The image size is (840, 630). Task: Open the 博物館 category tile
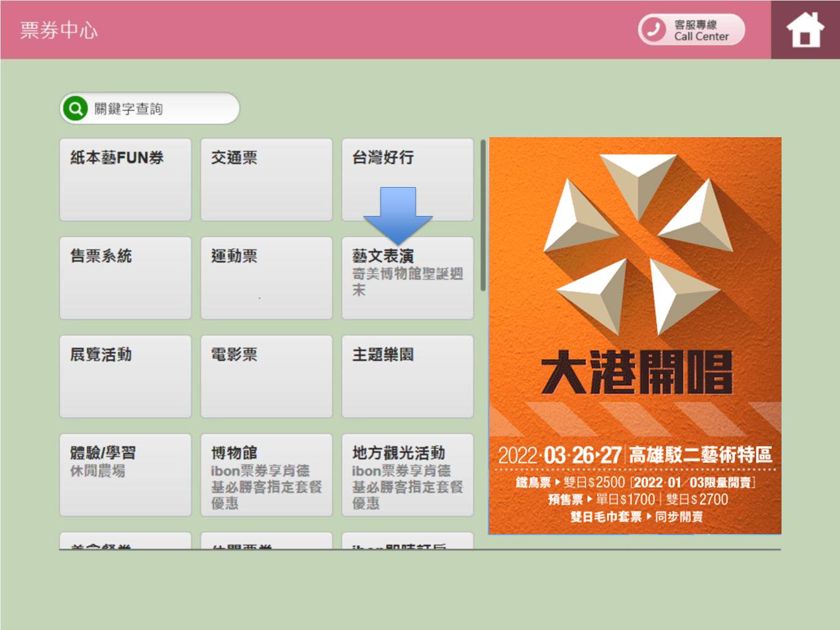[x=266, y=475]
